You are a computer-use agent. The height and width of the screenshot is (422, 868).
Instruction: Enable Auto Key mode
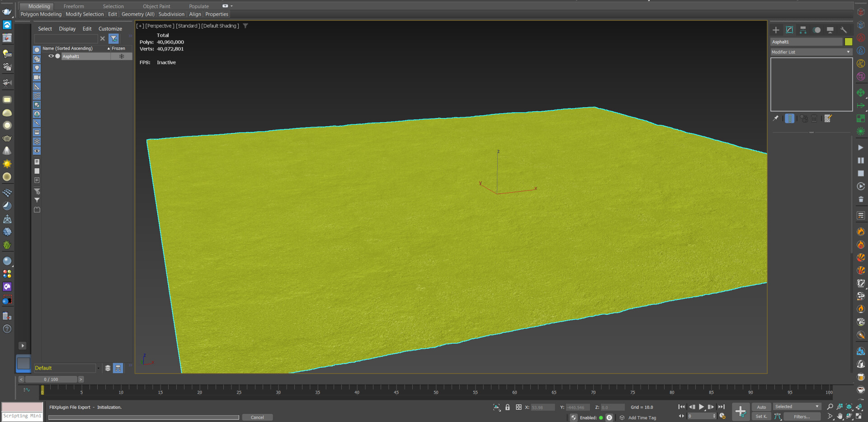click(x=761, y=407)
